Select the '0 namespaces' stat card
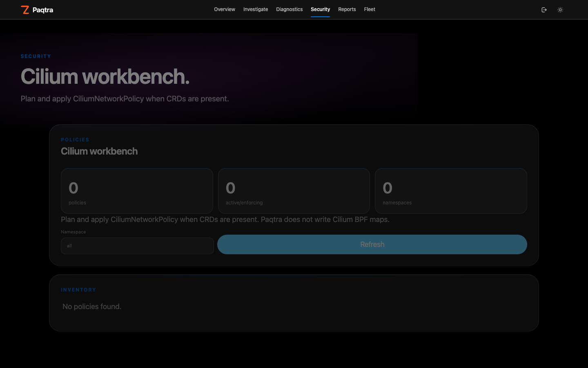The image size is (588, 368). 451,191
